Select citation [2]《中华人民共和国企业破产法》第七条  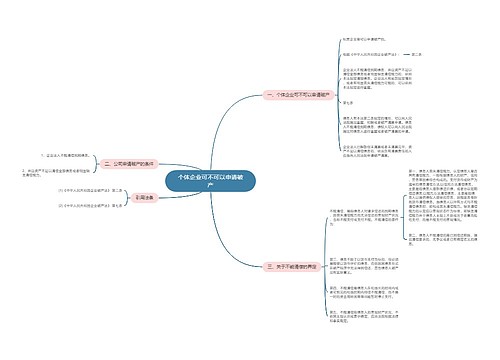pyautogui.click(x=90, y=206)
